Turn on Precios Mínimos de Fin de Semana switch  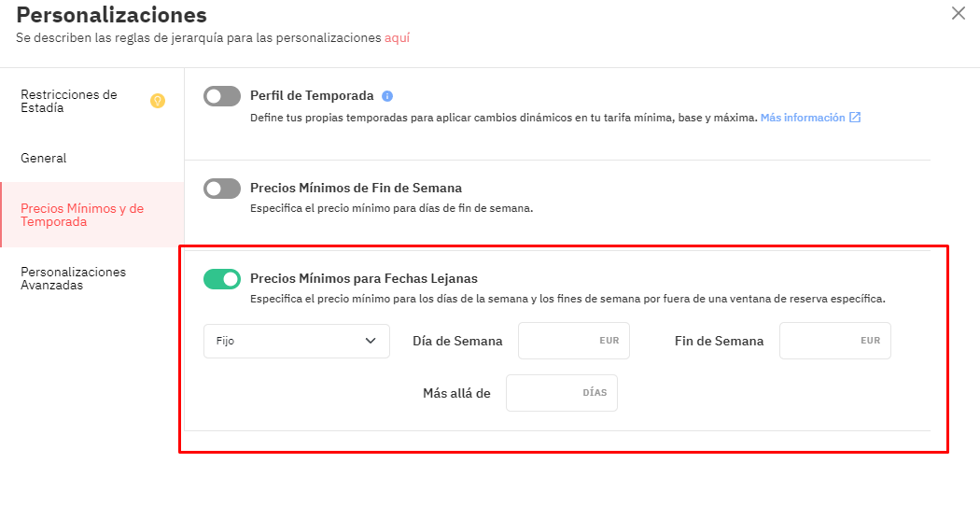(222, 189)
